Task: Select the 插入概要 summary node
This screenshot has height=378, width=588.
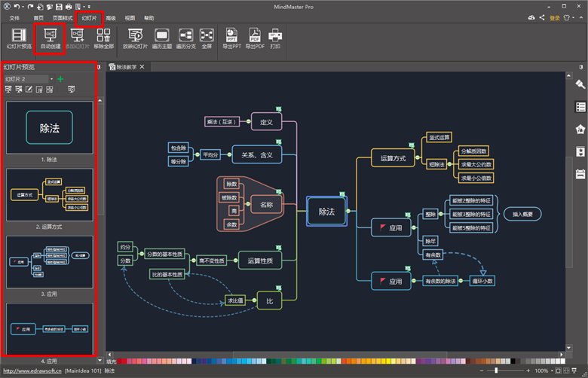Action: (522, 214)
